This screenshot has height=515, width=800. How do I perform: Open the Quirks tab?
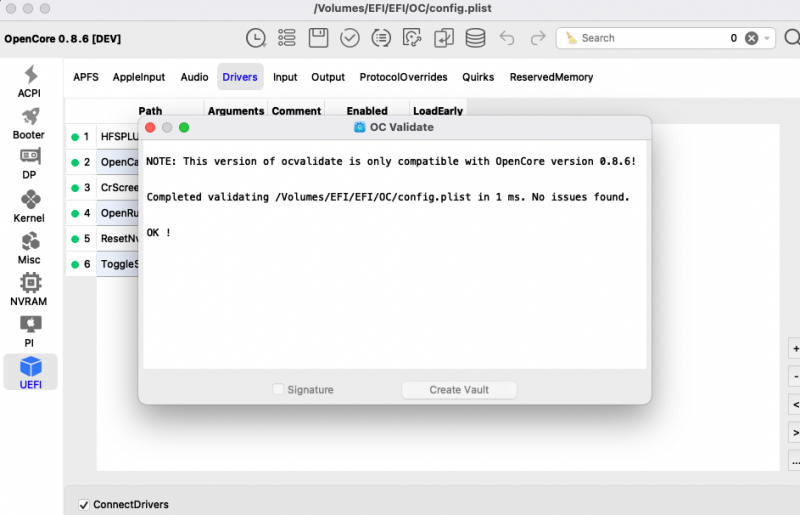[x=478, y=77]
